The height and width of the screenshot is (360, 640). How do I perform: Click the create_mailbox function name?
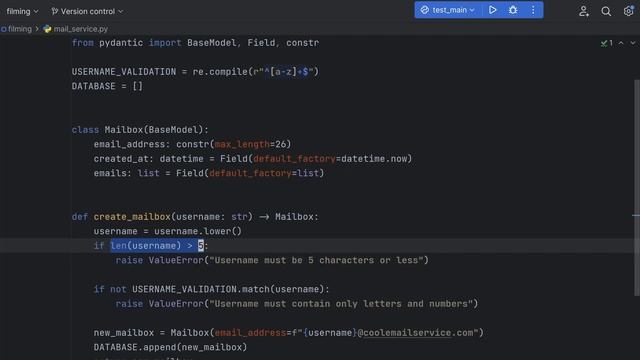click(x=132, y=217)
